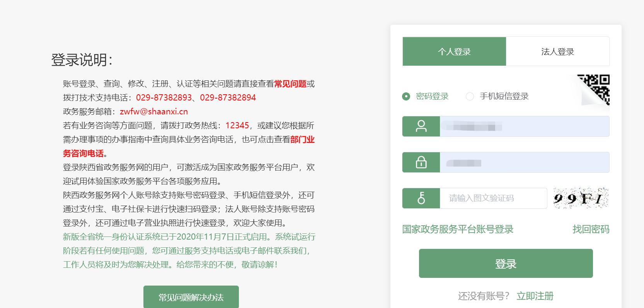This screenshot has width=644, height=308.
Task: Click the captcha verification icon
Action: tap(421, 198)
